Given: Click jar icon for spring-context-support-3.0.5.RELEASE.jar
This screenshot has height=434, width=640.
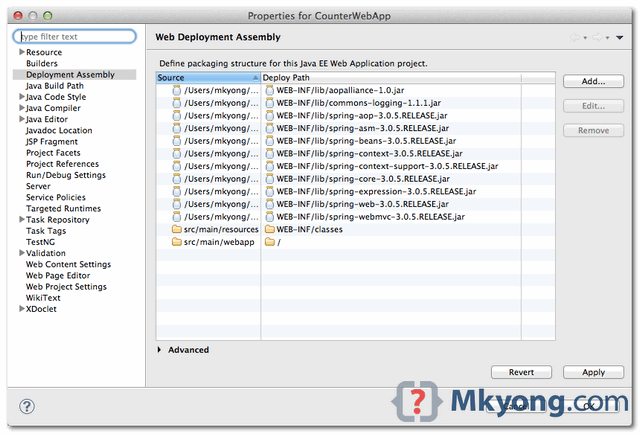Looking at the screenshot, I should pos(269,166).
